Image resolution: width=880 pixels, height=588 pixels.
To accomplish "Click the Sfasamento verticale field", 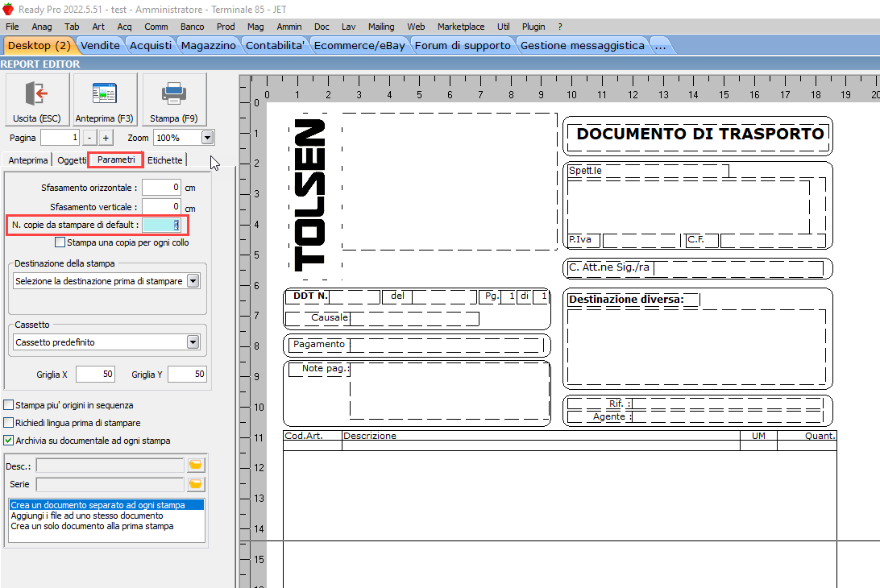I will [x=161, y=206].
